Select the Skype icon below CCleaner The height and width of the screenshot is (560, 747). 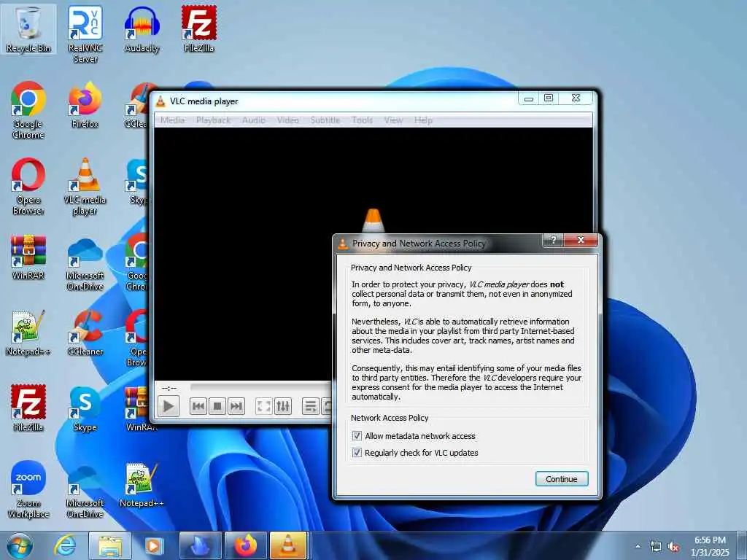pos(85,409)
